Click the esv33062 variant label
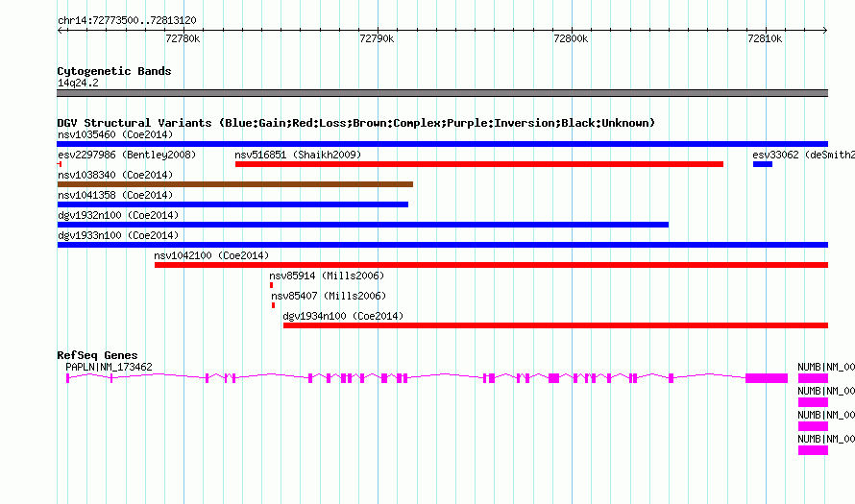The height and width of the screenshot is (504, 855). tap(803, 155)
